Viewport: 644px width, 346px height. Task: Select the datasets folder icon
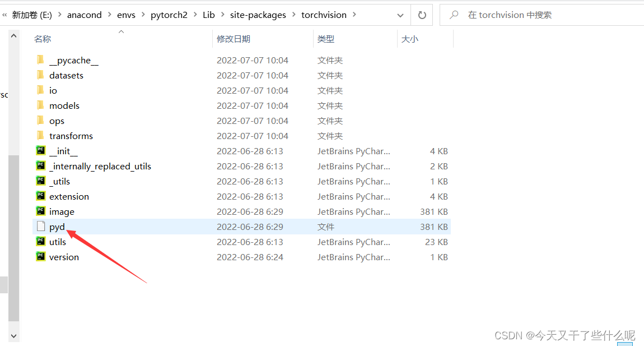coord(40,75)
